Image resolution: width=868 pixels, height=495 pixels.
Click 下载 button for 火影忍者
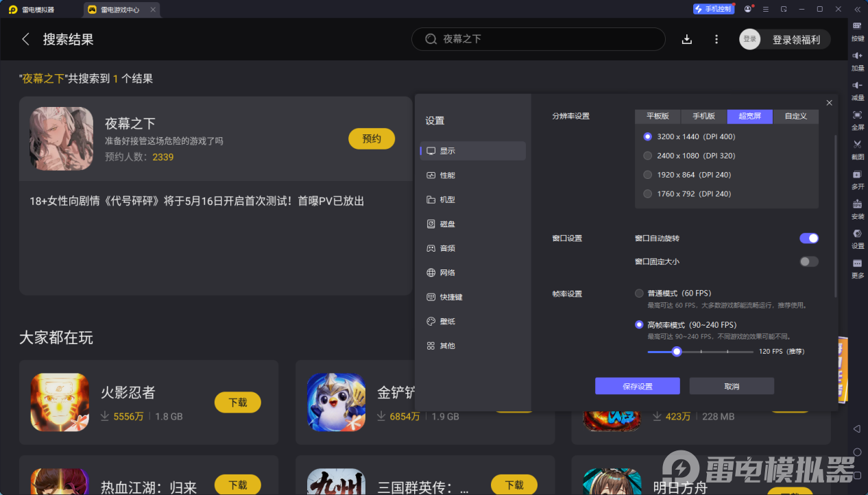[x=238, y=402]
